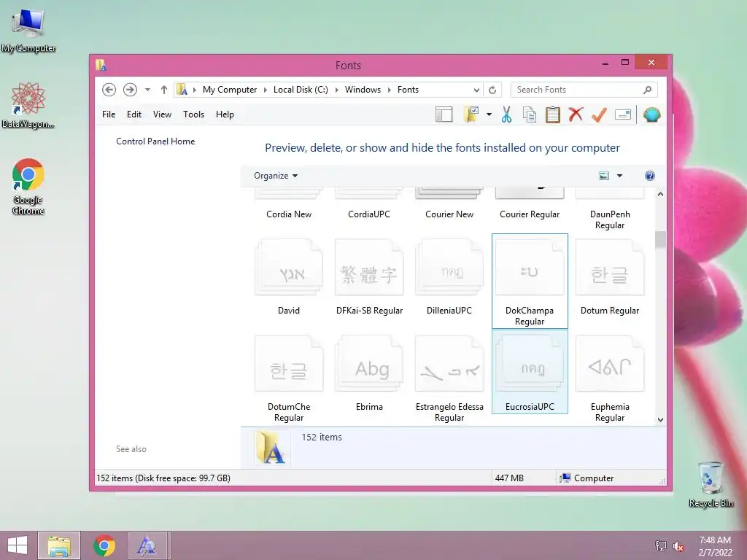Viewport: 747px width, 560px height.
Task: Select the My Computer desktop icon
Action: (x=28, y=31)
